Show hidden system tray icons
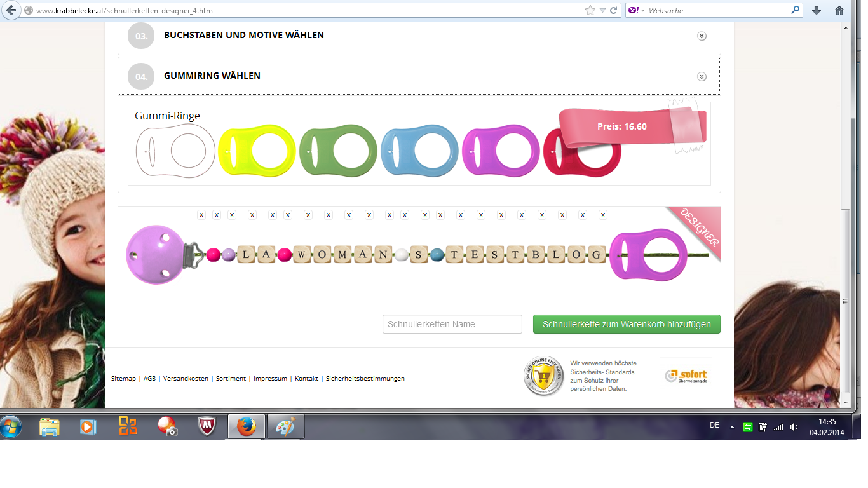This screenshot has height=488, width=868. 731,427
